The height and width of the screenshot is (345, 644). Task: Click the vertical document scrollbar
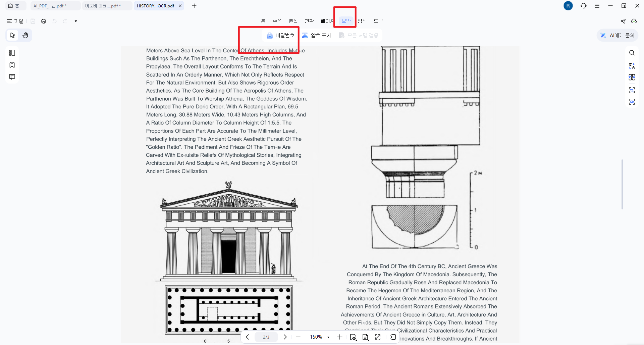[622, 184]
